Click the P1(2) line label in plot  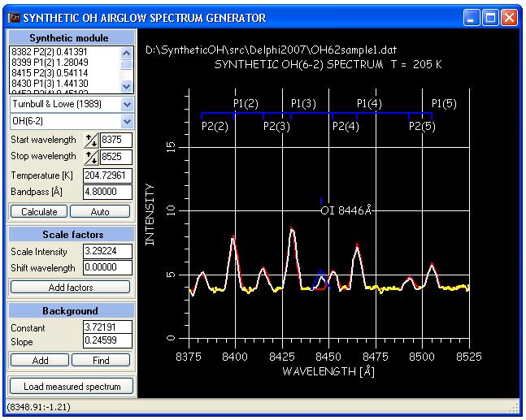click(x=246, y=103)
